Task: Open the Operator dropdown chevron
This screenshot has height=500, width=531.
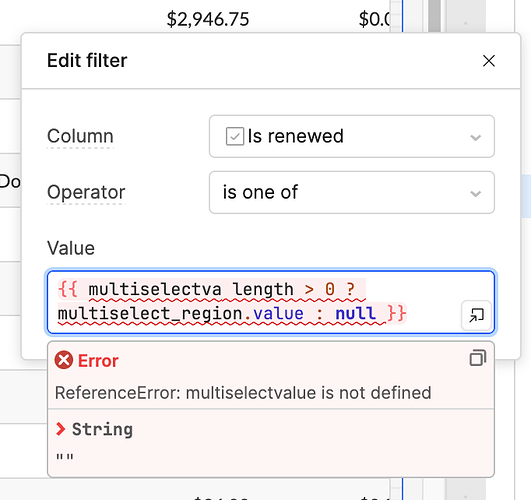Action: point(475,193)
